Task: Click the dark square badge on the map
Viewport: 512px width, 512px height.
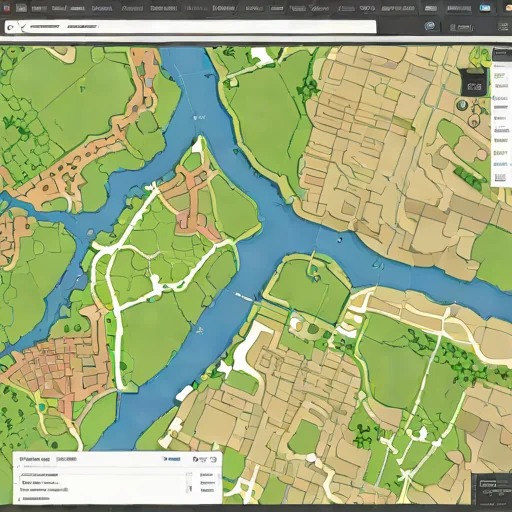Action: click(x=473, y=83)
